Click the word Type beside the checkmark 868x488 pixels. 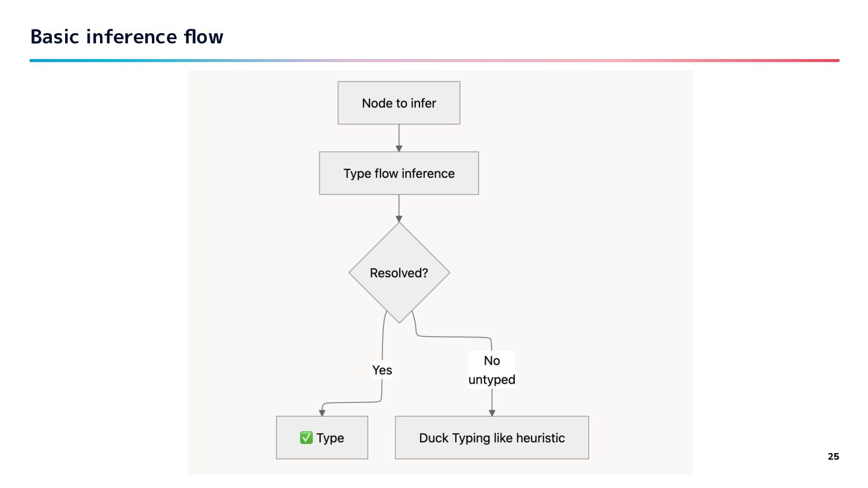(330, 438)
